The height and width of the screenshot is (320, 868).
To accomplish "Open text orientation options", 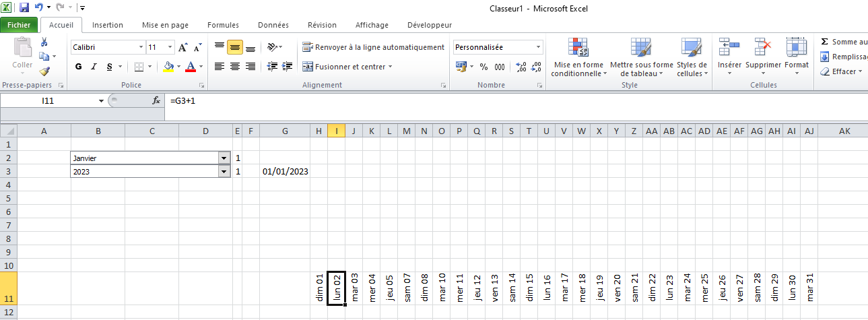I will tap(275, 47).
